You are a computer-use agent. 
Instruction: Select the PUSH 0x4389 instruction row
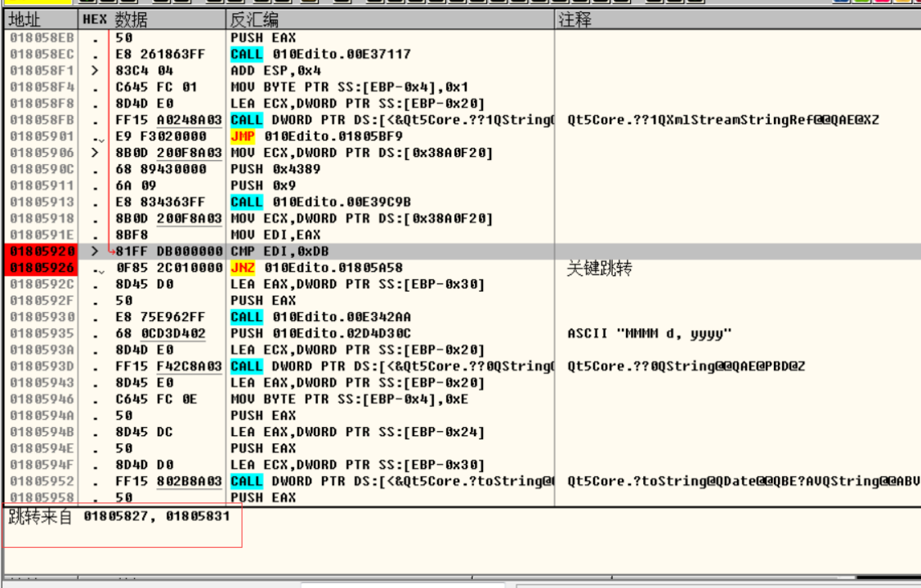pos(275,169)
